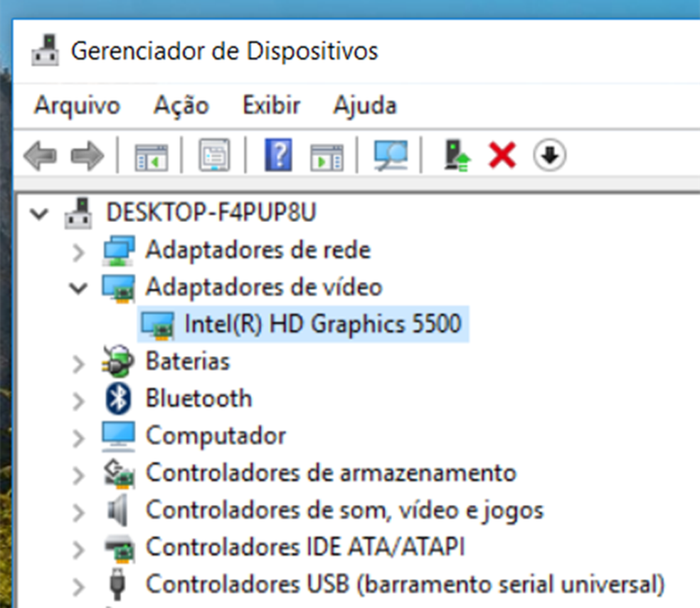Image resolution: width=700 pixels, height=608 pixels.
Task: Open the Exibir menu
Action: point(272,105)
